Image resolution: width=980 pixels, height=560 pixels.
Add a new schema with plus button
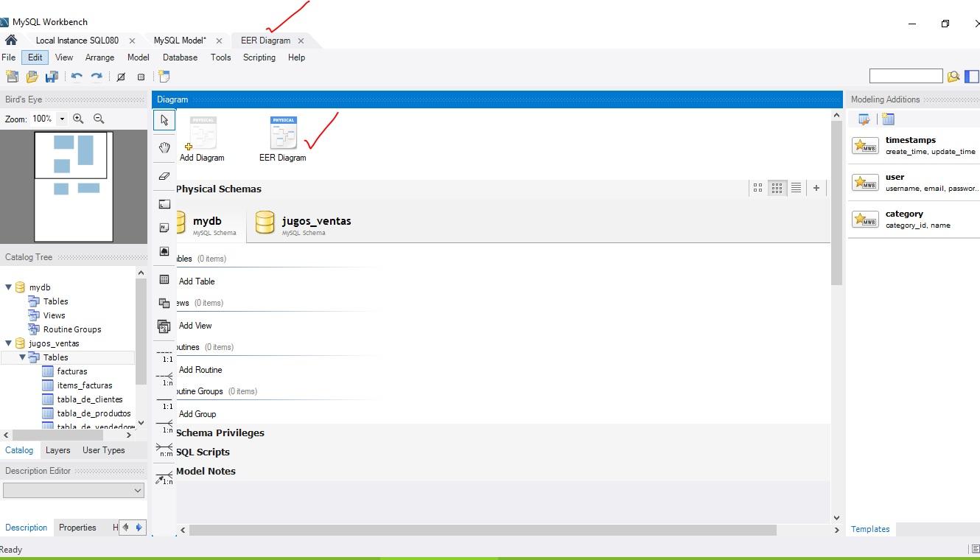point(816,189)
